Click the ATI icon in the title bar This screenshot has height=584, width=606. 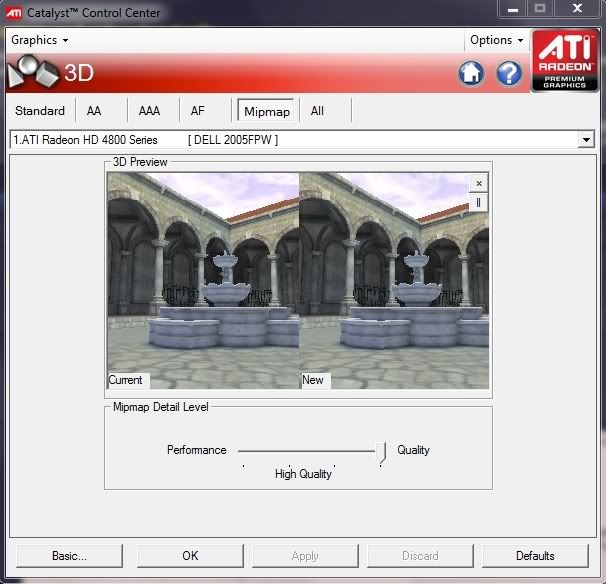tap(14, 13)
